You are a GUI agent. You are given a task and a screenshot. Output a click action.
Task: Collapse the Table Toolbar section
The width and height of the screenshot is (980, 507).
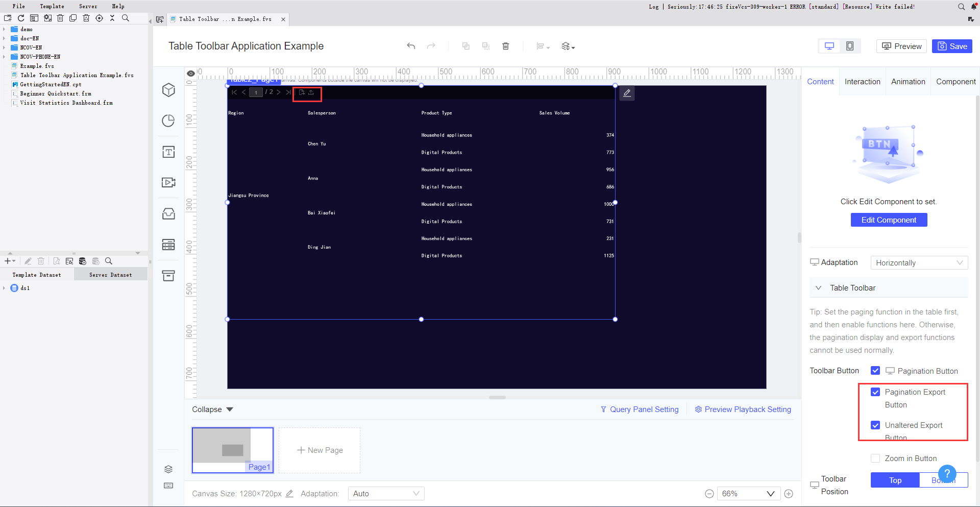[818, 288]
